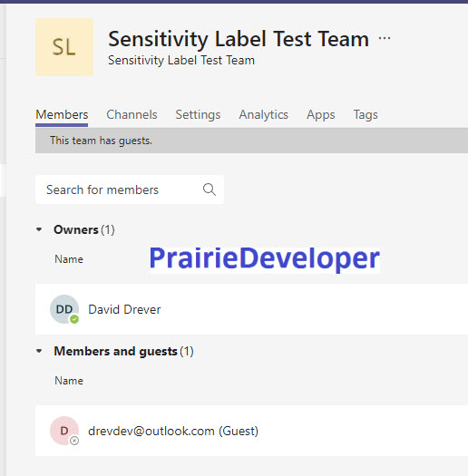Click the guest's offline status badge

(x=74, y=441)
